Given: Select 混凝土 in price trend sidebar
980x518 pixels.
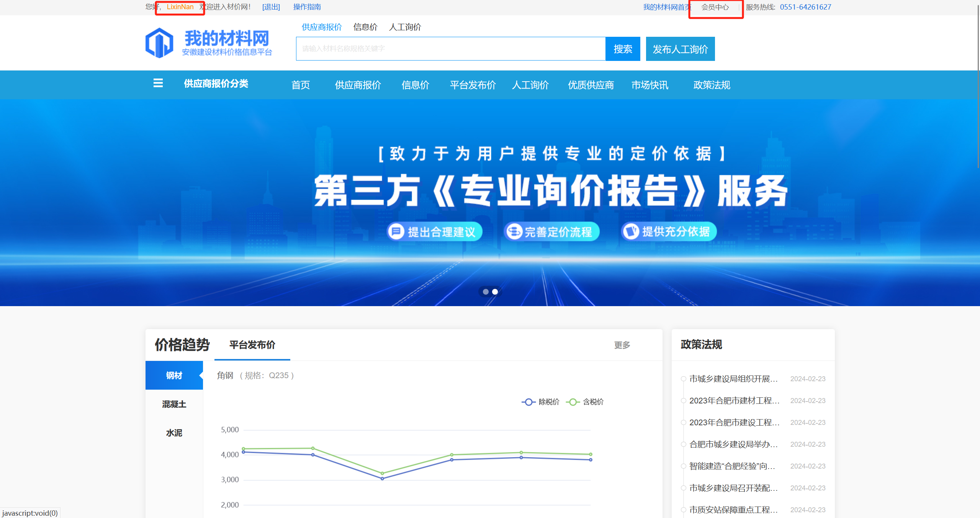Looking at the screenshot, I should pyautogui.click(x=174, y=404).
